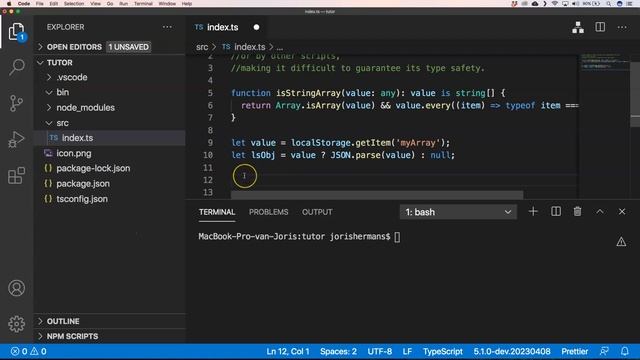Open the Accounts menu icon
Screen dimensions: 640x360
click(x=16, y=288)
